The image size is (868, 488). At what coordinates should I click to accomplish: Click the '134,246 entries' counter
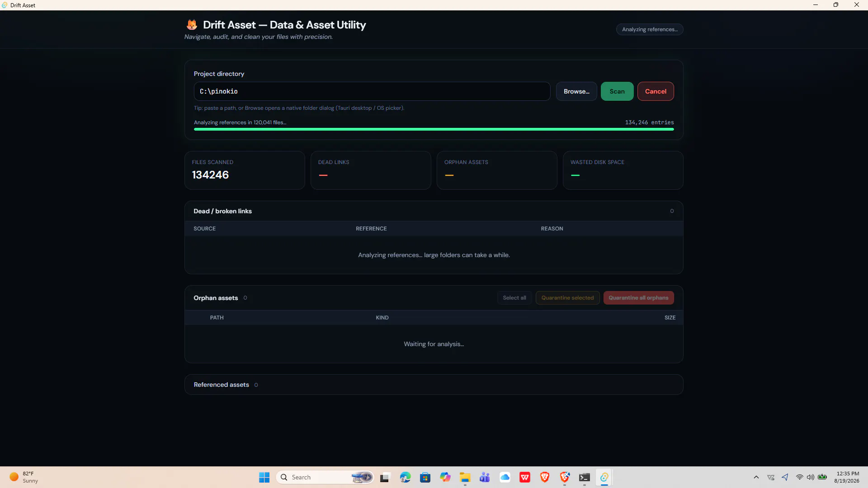coord(649,122)
